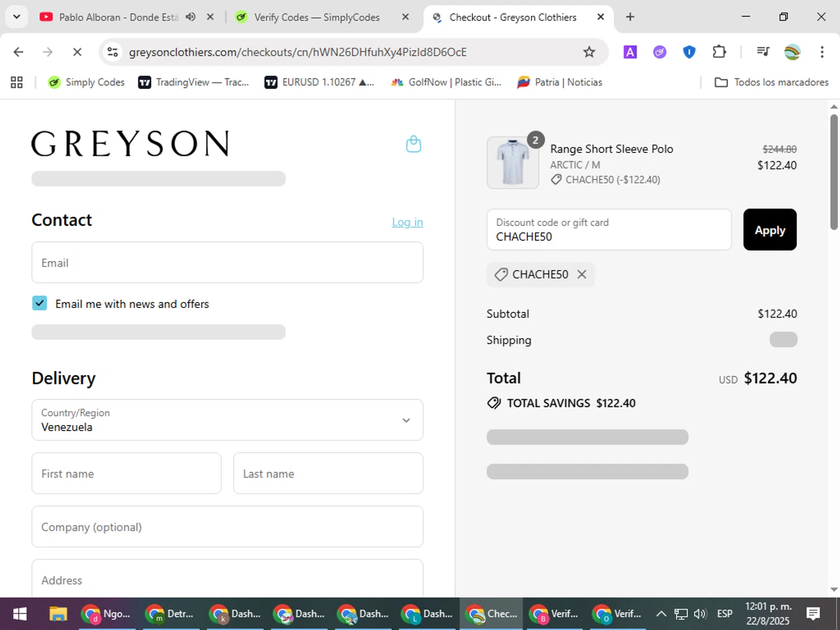Click the strikethrough price $244.80
This screenshot has width=840, height=630.
(x=780, y=149)
